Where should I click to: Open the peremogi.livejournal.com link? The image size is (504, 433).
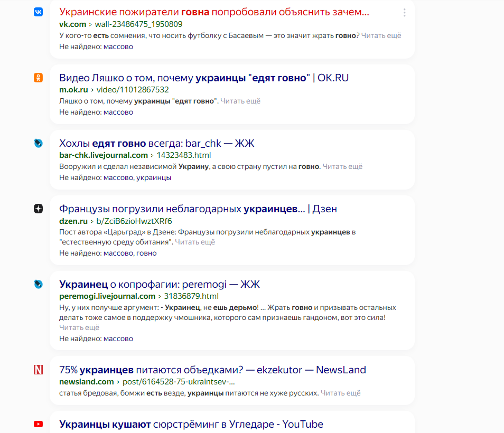pyautogui.click(x=107, y=296)
